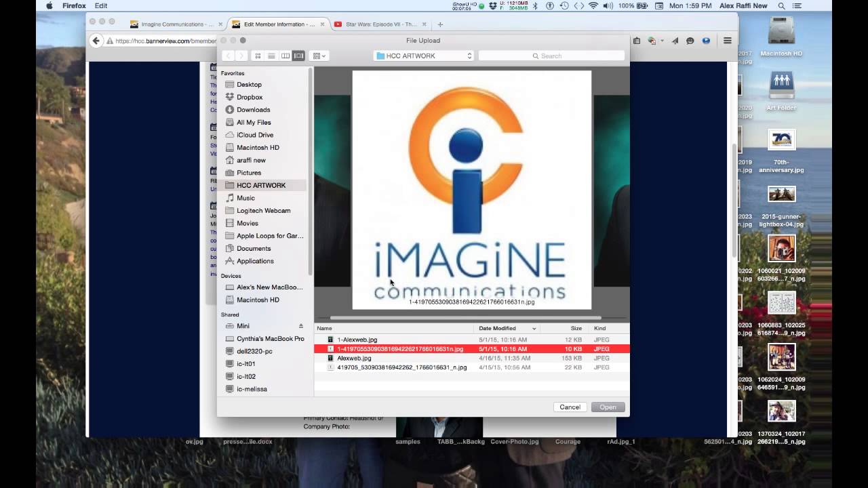Select the highlighted 1-419705530903816942262… file row
This screenshot has width=868, height=488.
click(x=471, y=349)
